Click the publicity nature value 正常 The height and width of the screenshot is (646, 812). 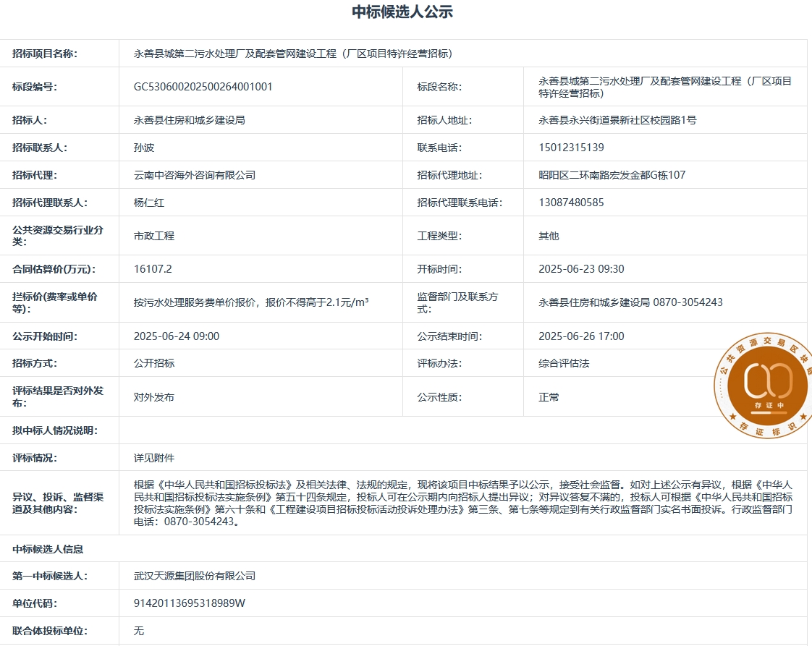pos(549,397)
